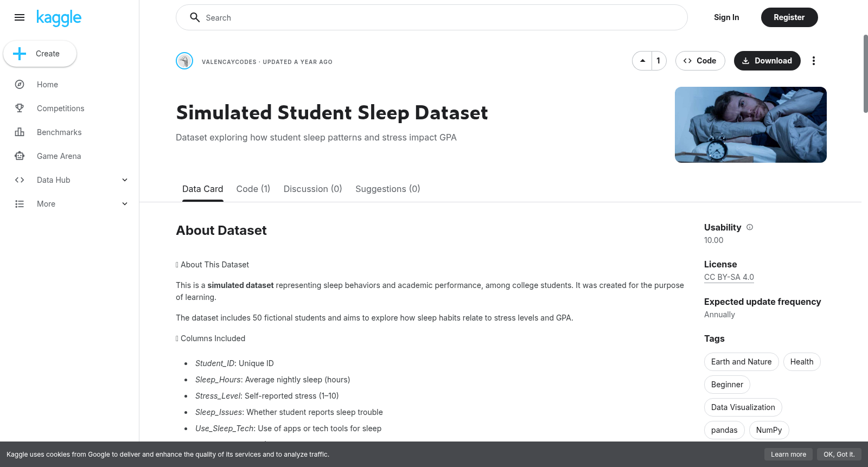Open the three-dot options menu
This screenshot has height=467, width=868.
[814, 61]
